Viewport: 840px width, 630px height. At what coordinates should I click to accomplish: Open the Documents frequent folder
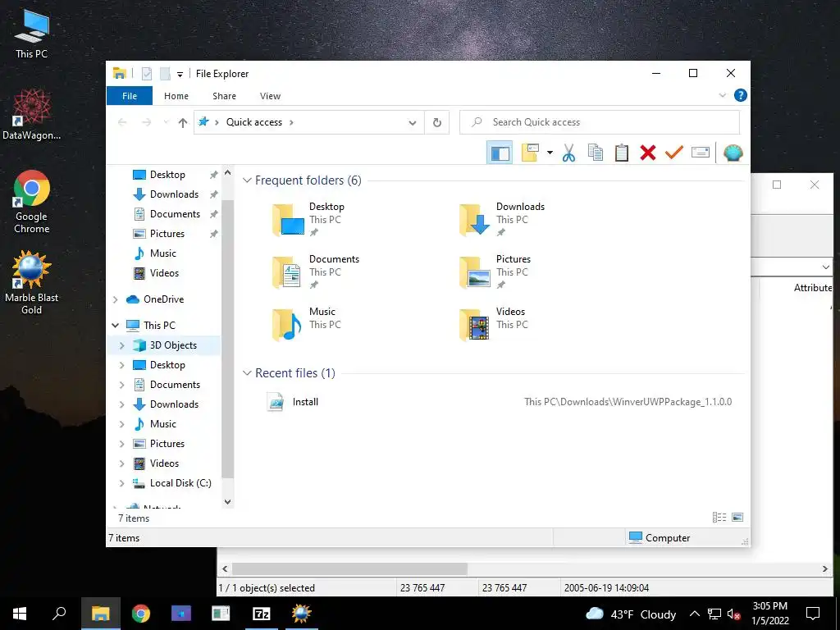tap(315, 272)
